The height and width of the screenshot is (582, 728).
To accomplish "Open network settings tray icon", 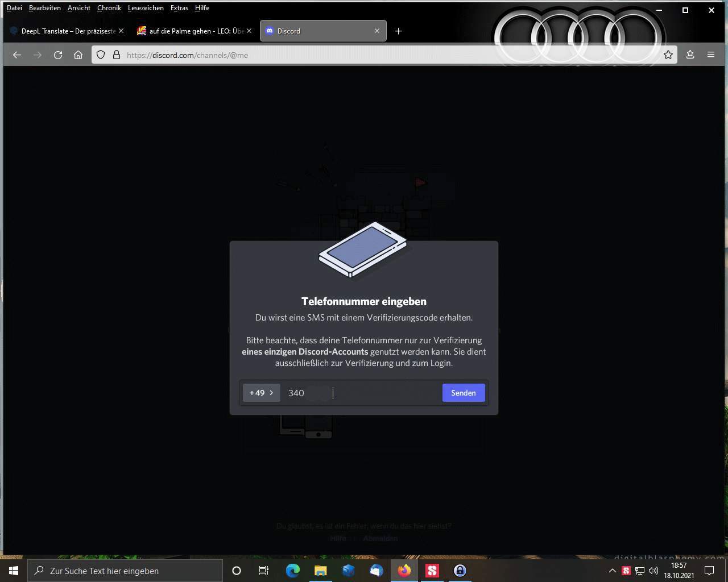I will [x=640, y=571].
